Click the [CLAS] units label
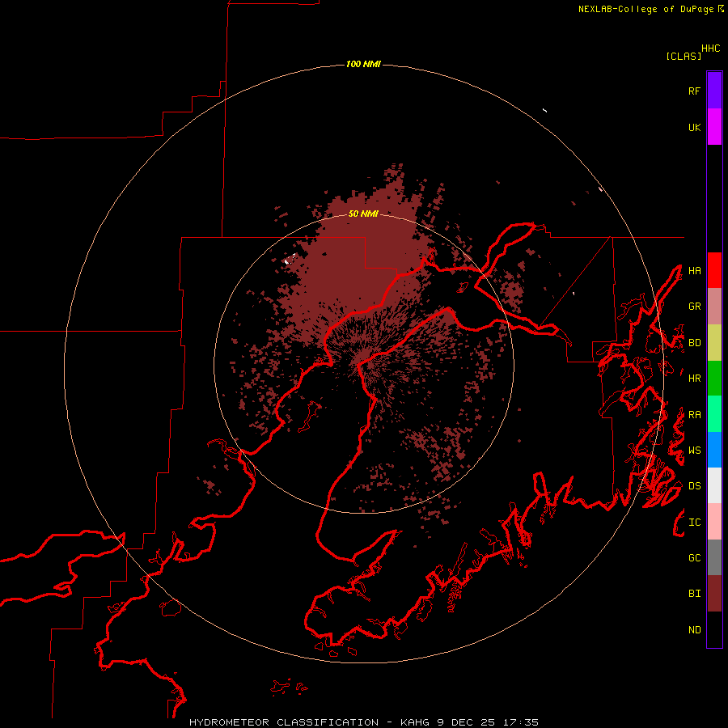 (x=684, y=56)
